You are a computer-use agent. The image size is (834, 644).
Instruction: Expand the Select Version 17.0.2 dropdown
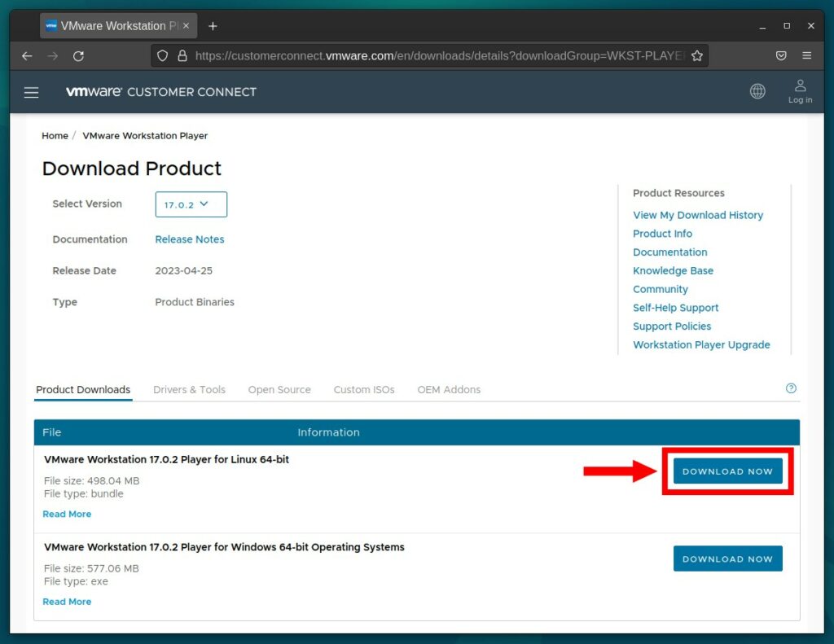click(x=191, y=204)
